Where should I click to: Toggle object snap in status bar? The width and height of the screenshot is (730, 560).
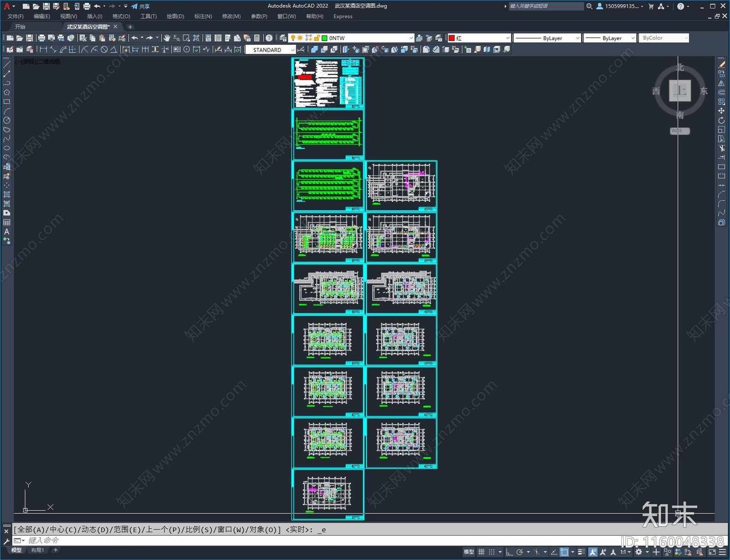tap(564, 552)
